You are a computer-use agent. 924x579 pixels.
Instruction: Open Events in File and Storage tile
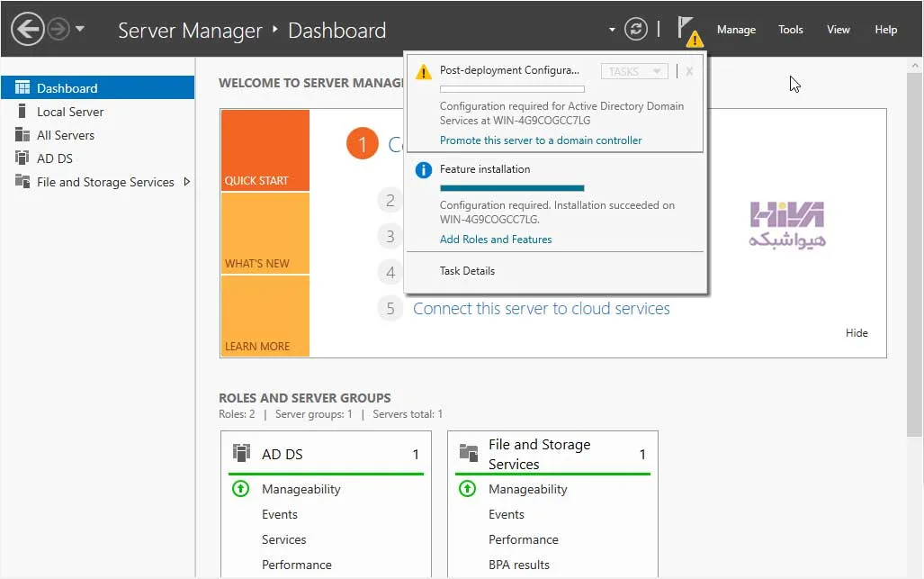pos(507,514)
